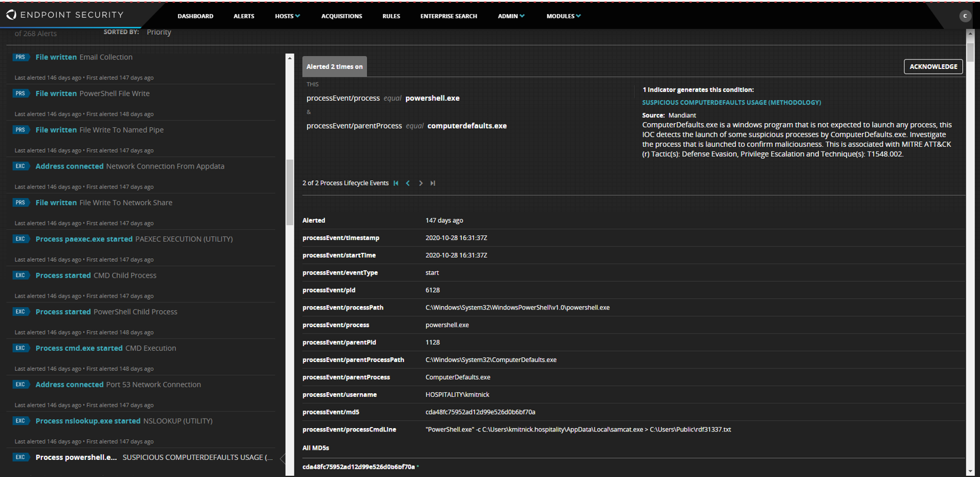Open ENTERPRISE SEARCH

(448, 16)
